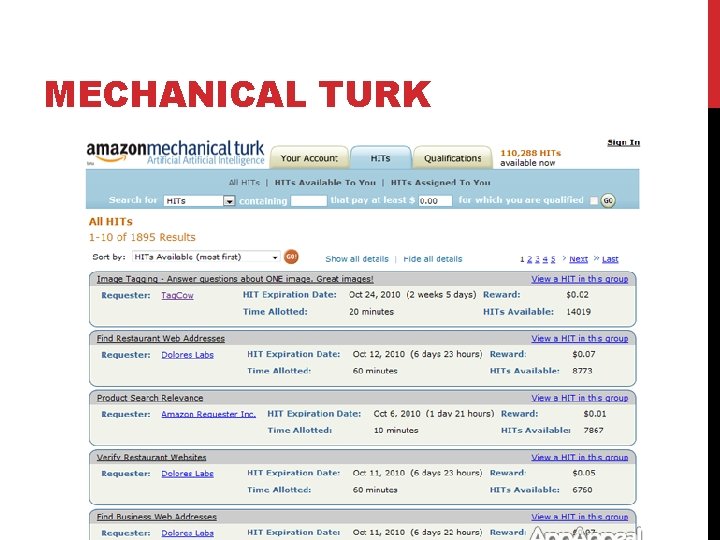Open HITs Available To You
This screenshot has height=540, width=720.
[x=325, y=182]
